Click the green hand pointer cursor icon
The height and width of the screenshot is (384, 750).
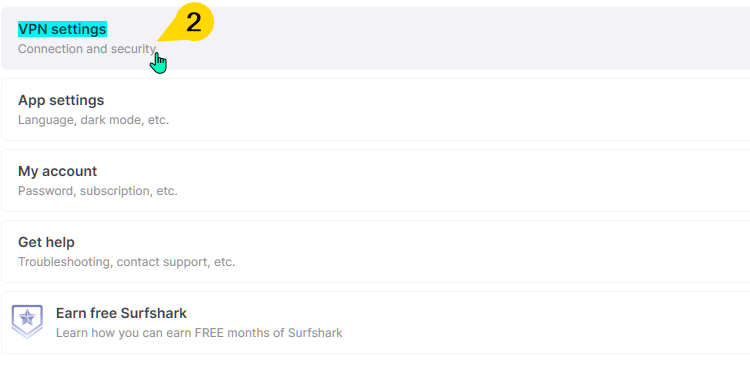tap(158, 64)
